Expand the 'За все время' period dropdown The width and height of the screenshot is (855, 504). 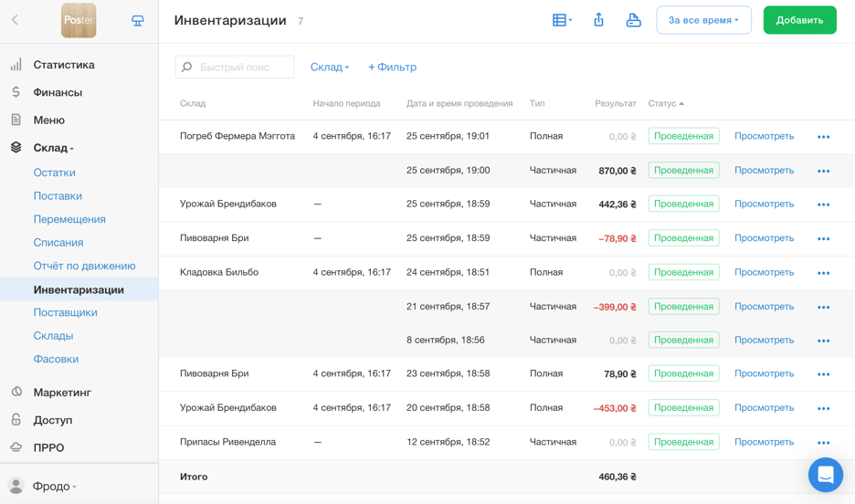coord(703,20)
